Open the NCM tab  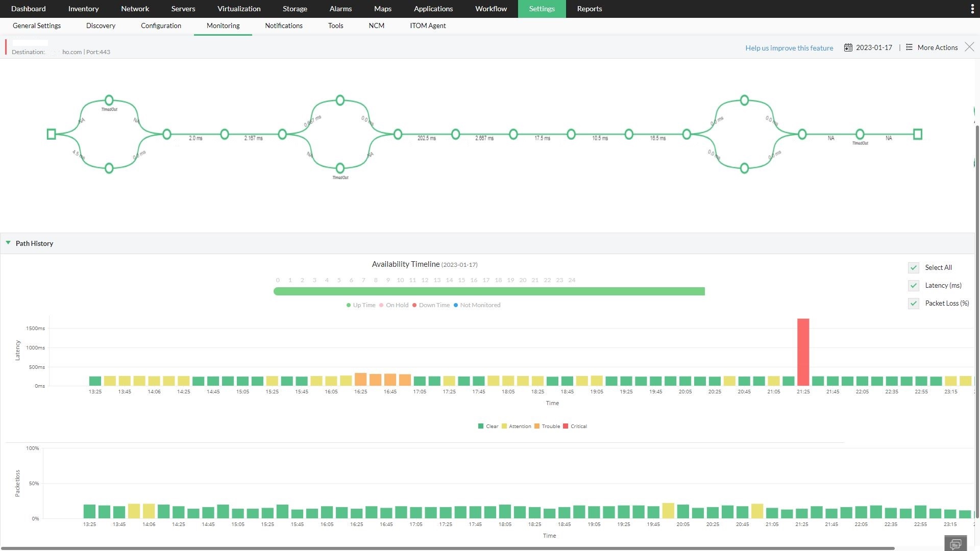tap(376, 26)
